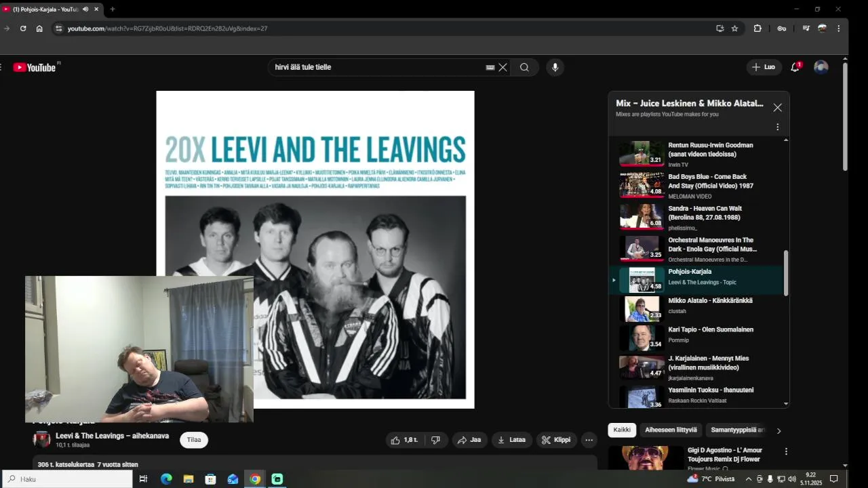Viewport: 868px width, 488px height.
Task: Open Chrome profile avatar in toolbar
Action: (x=822, y=28)
